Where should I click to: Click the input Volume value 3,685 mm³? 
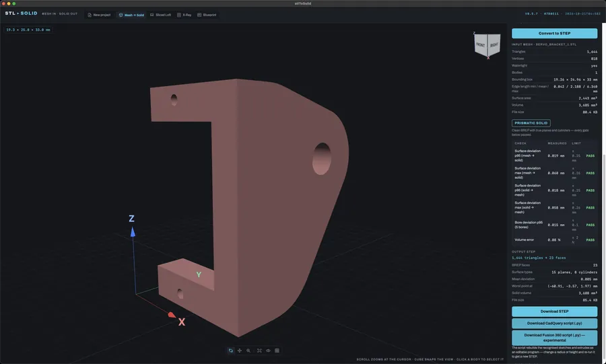[587, 105]
